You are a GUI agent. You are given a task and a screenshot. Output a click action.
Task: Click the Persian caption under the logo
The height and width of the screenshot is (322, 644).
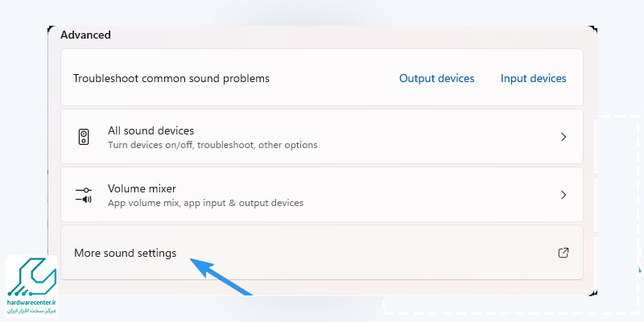point(31,309)
